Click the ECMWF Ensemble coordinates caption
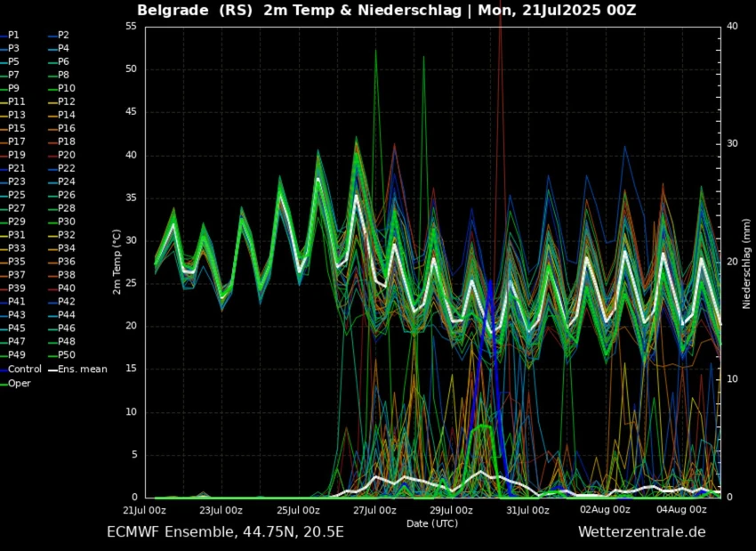Screen dimensions: 756x551 click(225, 531)
